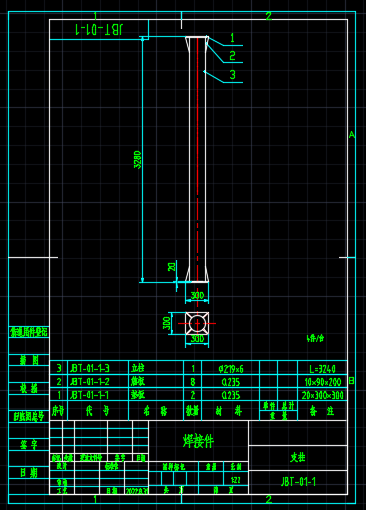The image size is (366, 510).
Task: Click balloon number 3 callout
Action: click(x=232, y=74)
